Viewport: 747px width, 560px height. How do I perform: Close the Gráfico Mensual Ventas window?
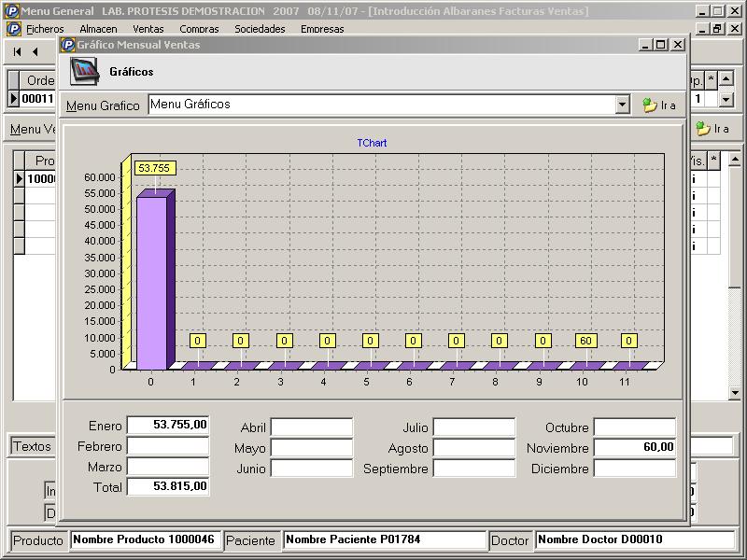(678, 45)
